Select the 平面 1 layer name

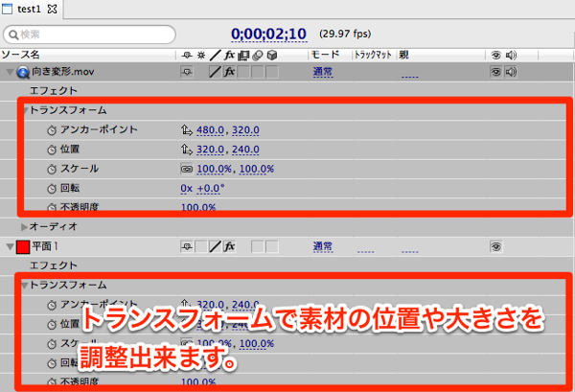pos(45,246)
